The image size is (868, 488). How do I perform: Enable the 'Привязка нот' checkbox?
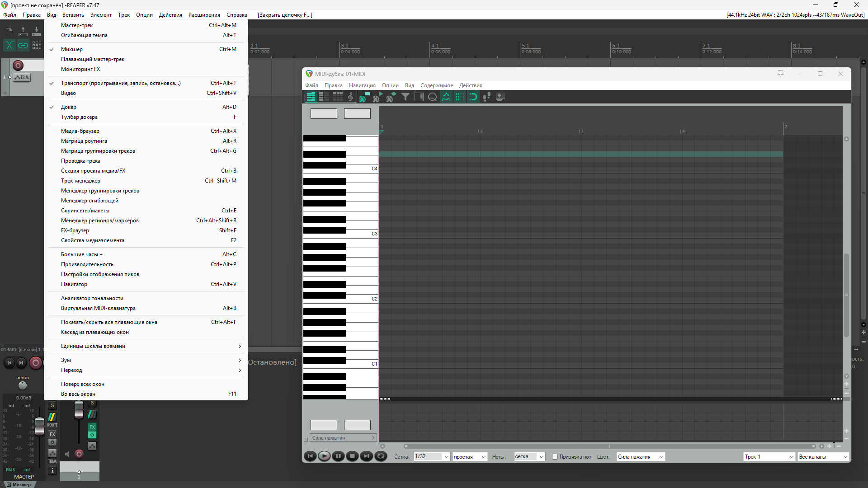[x=555, y=457]
